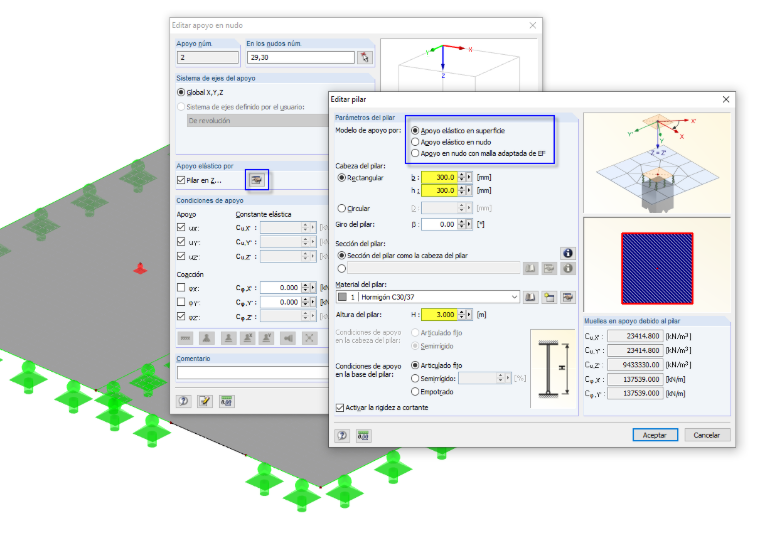
Task: Open the b width value arrow menu
Action: tap(469, 177)
